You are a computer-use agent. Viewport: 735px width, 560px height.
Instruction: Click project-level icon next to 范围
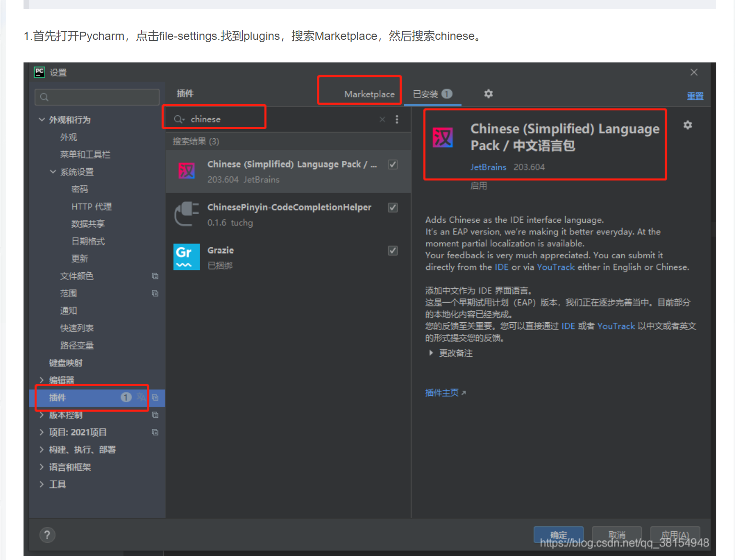[x=155, y=293]
